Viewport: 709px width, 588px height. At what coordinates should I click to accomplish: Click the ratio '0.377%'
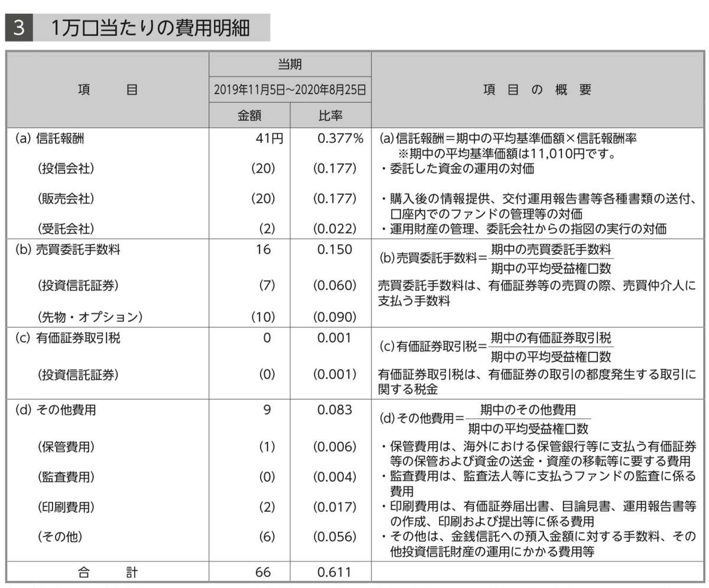pyautogui.click(x=340, y=139)
